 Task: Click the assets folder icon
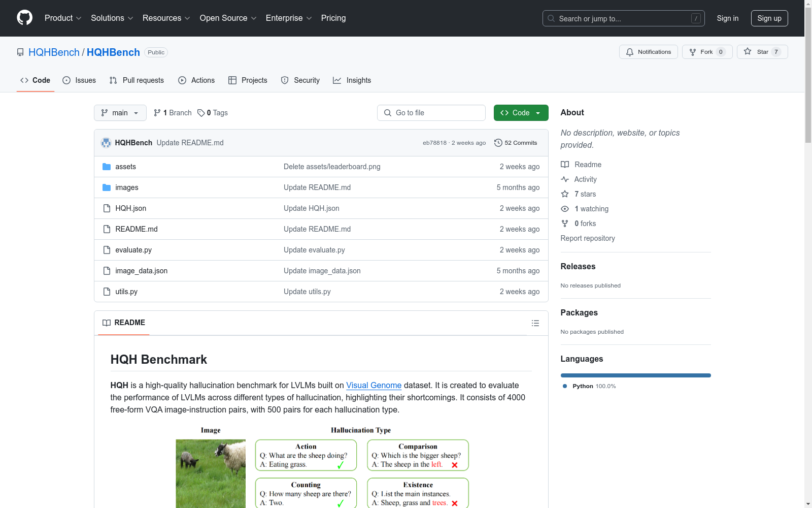coord(107,167)
